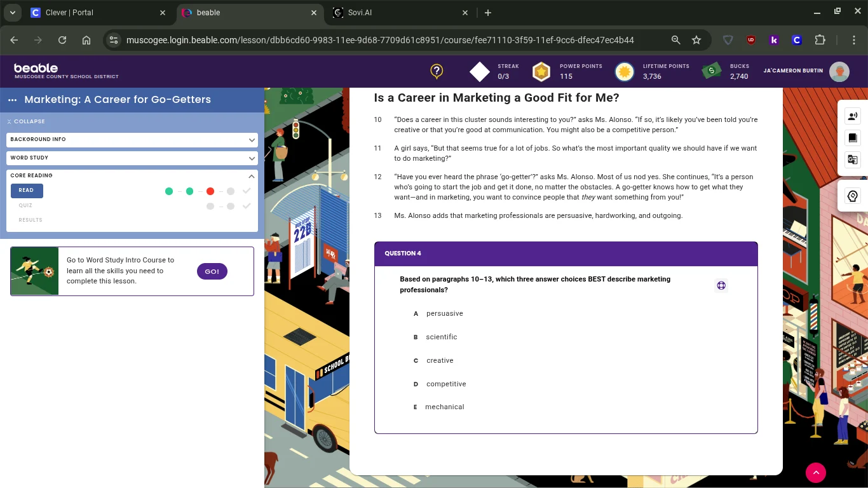Click the Bucks dollar-bill icon
Screen dimensions: 868x488
point(711,71)
